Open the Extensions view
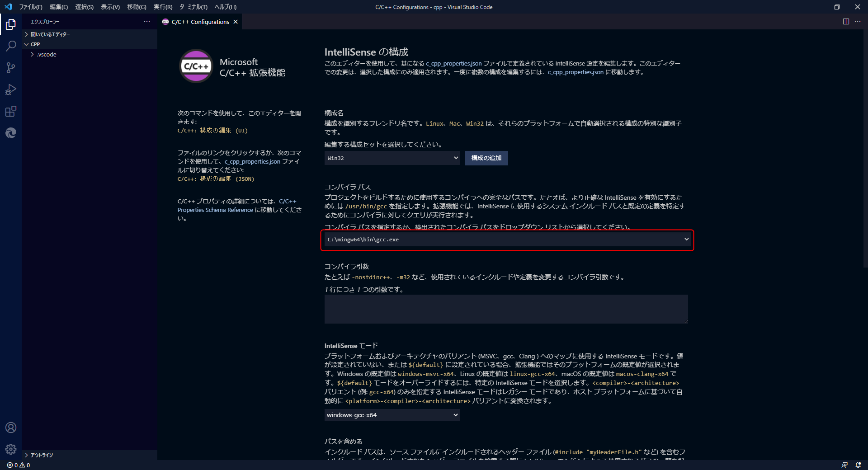 11,111
